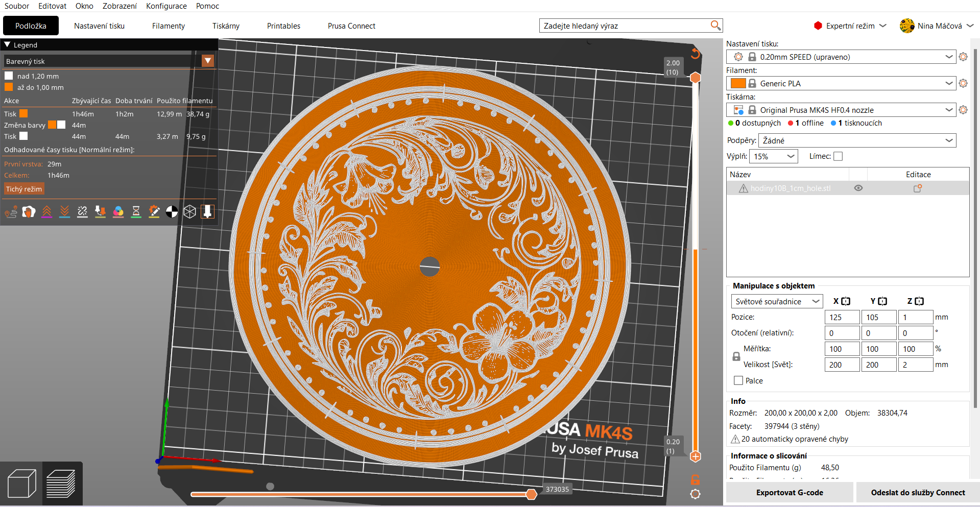Screen dimensions: 980x507
Task: Toggle wipe moves icon in legend
Action: tap(29, 212)
